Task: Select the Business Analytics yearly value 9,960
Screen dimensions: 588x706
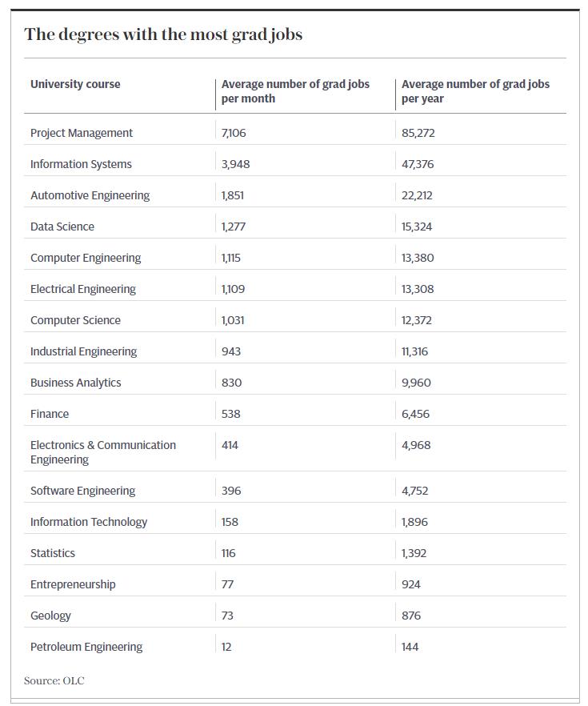Action: (416, 383)
